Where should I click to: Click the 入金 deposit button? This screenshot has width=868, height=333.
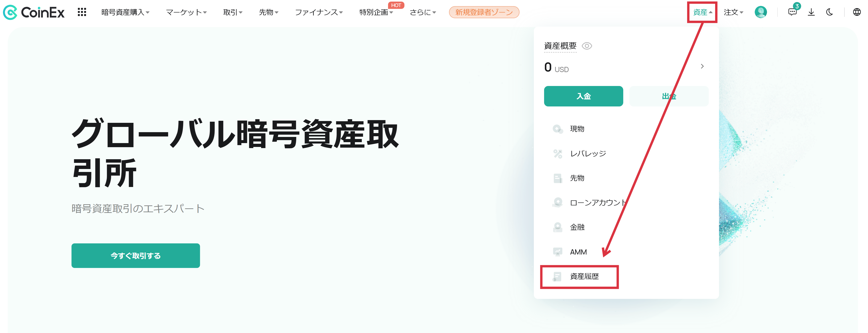[x=583, y=96]
